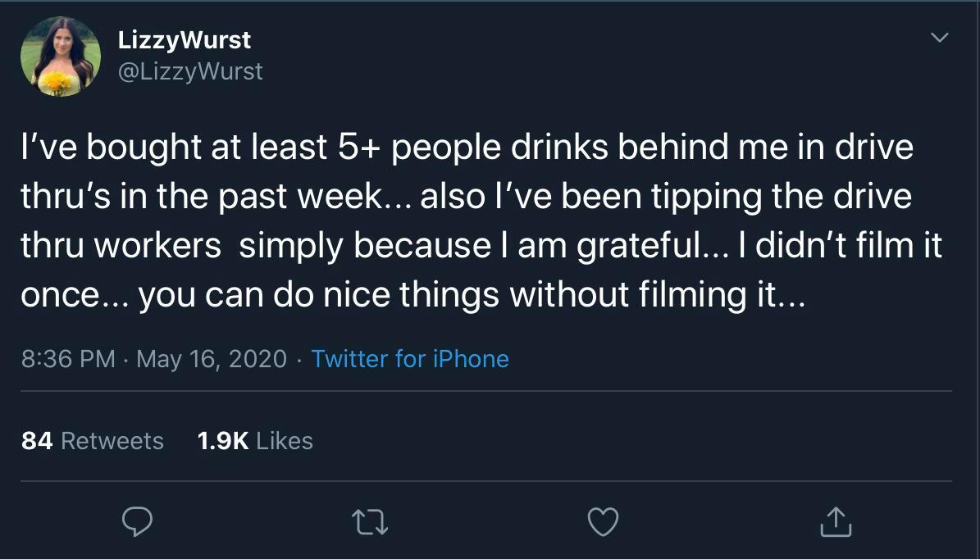View the 1.9K Likes list
This screenshot has width=980, height=559.
(x=255, y=441)
